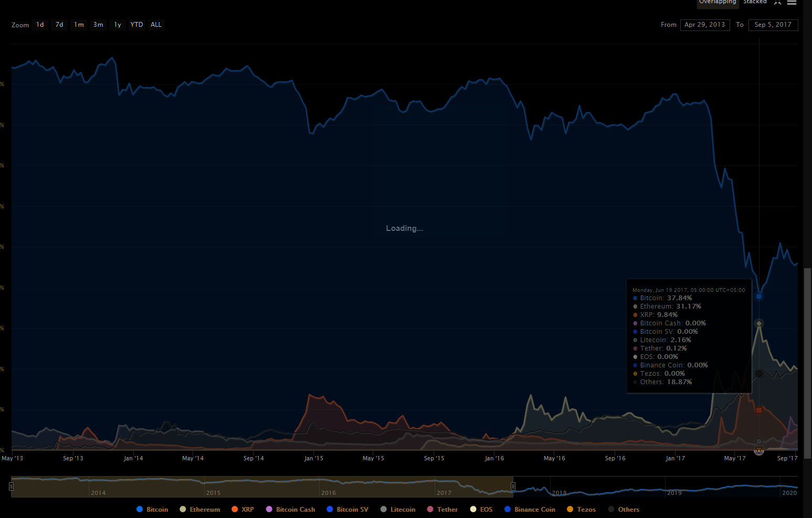Click the Others circle marker on chart
Image resolution: width=812 pixels, height=518 pixels.
[x=759, y=374]
